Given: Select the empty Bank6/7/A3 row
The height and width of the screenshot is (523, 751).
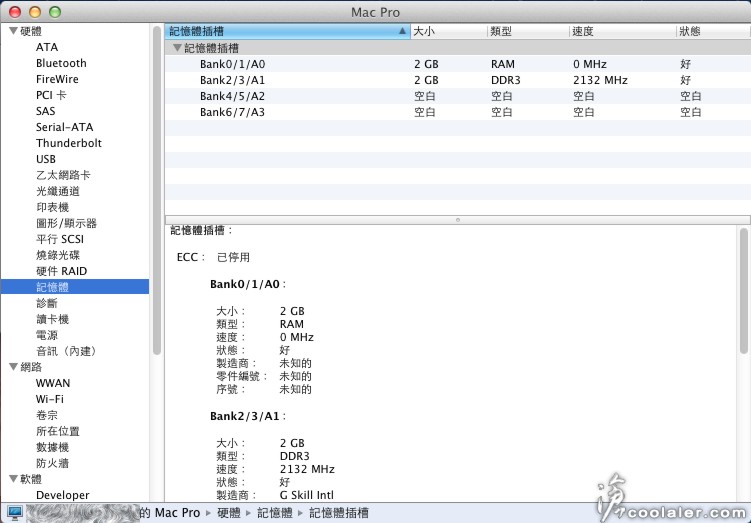Looking at the screenshot, I should click(232, 112).
